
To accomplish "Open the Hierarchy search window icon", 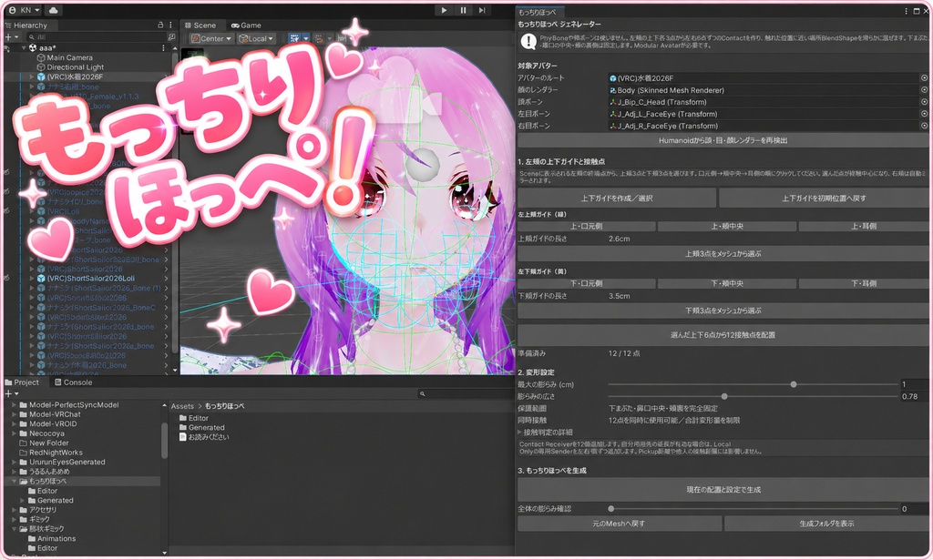I will tap(171, 36).
